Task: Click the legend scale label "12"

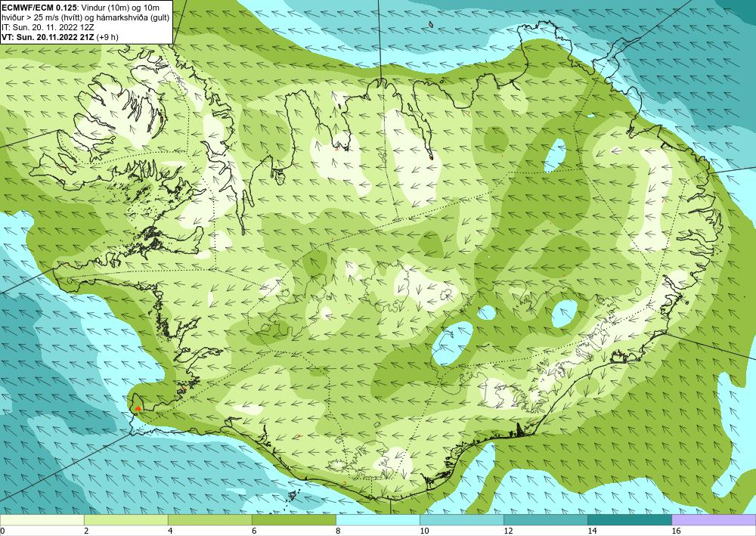Action: click(508, 531)
